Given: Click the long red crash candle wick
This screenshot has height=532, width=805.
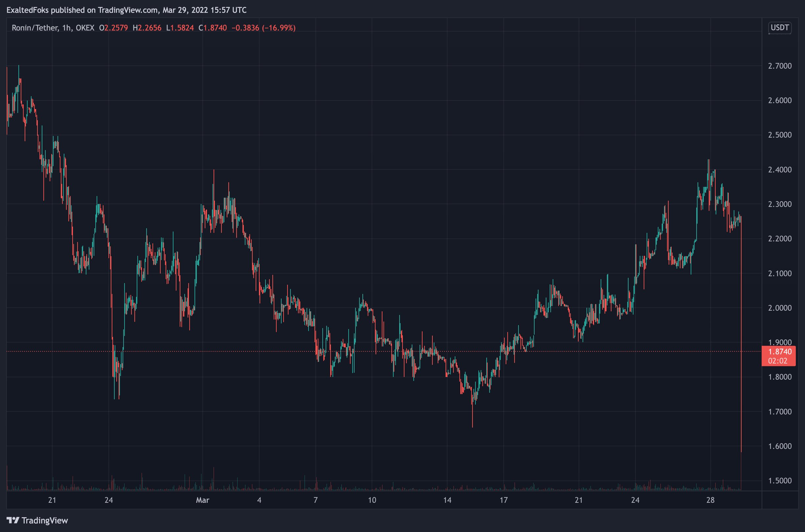Looking at the screenshot, I should [741, 334].
